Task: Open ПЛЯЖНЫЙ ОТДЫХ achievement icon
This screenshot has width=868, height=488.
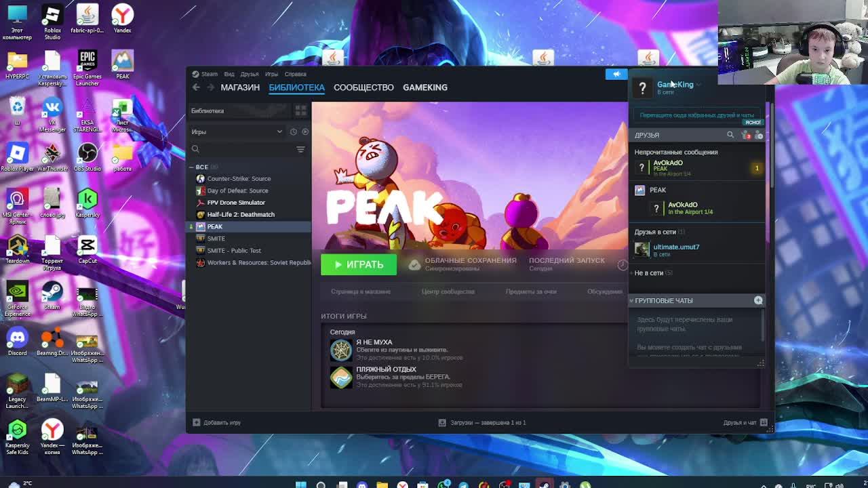Action: click(341, 378)
